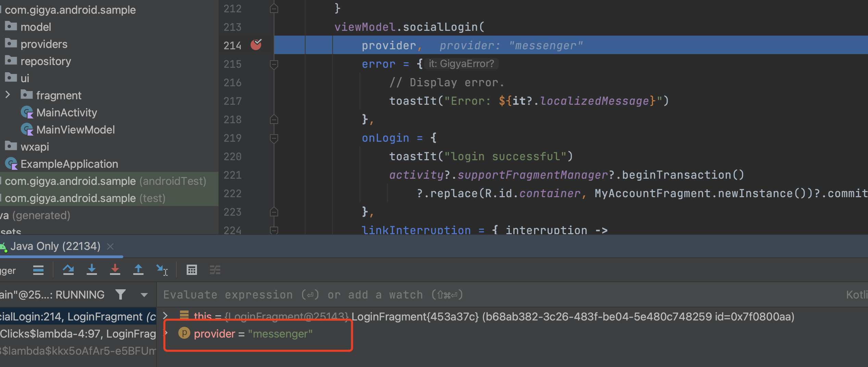Collapse the code fold arrow at line 215
Screen dimensions: 868x367
(x=274, y=64)
